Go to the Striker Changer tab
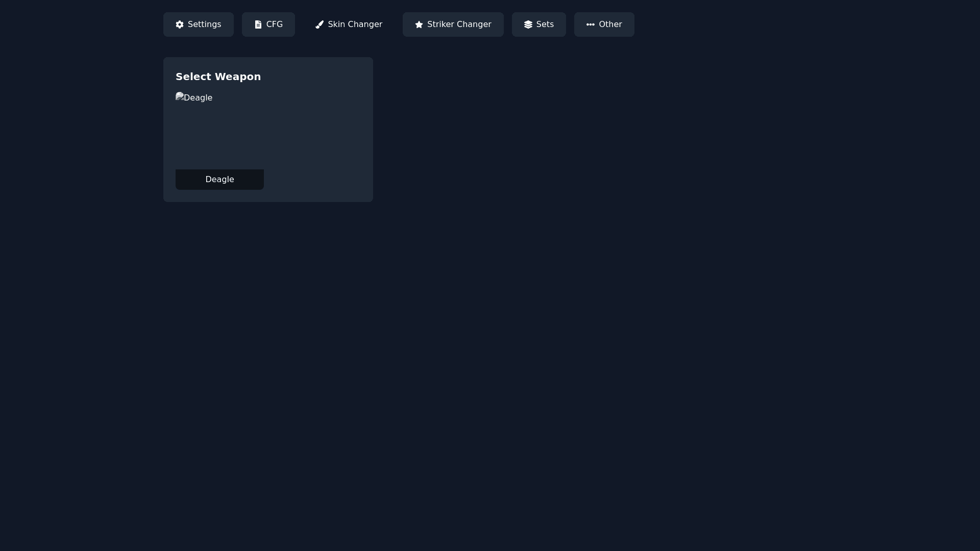Image resolution: width=980 pixels, height=551 pixels. click(453, 24)
